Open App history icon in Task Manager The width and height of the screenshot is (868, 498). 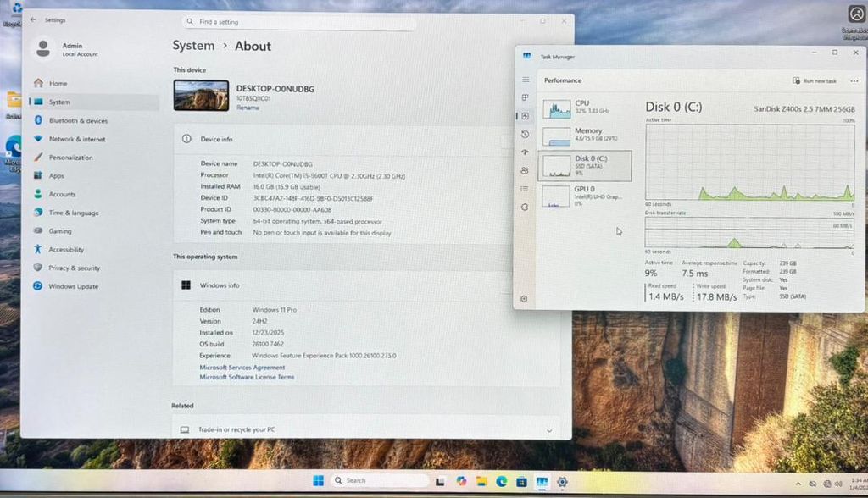pos(526,135)
